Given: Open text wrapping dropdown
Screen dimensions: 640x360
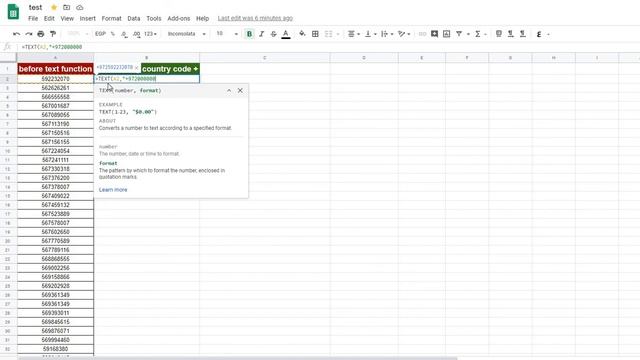Looking at the screenshot, I should [x=387, y=34].
